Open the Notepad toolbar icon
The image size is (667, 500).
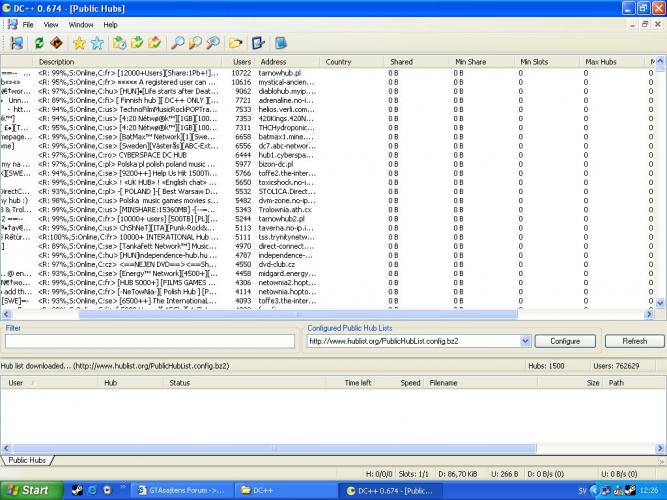coord(281,43)
